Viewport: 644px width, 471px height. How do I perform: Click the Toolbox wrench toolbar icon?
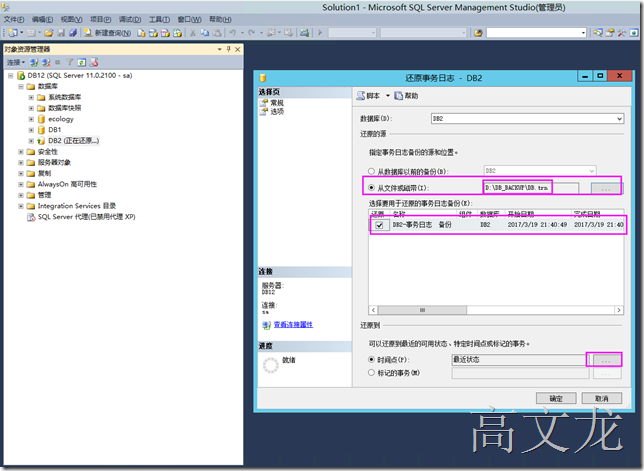tap(622, 32)
